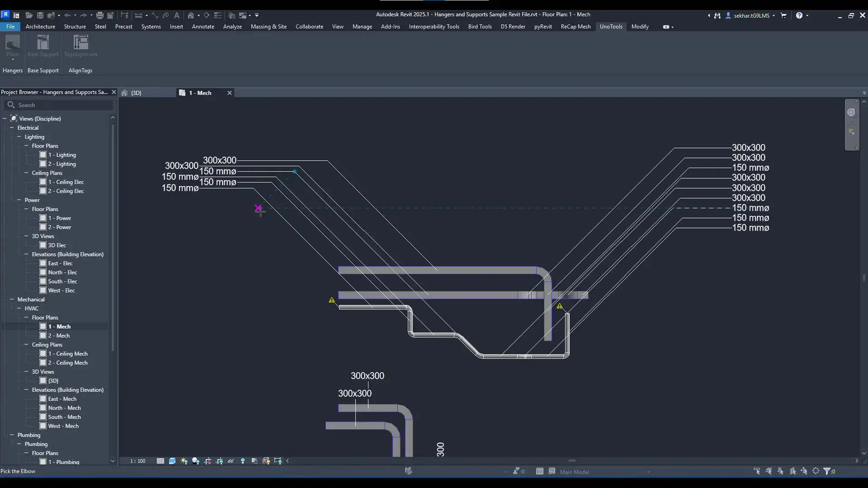868x488 pixels.
Task: Open the Annotate ribbon tab
Action: tap(203, 27)
